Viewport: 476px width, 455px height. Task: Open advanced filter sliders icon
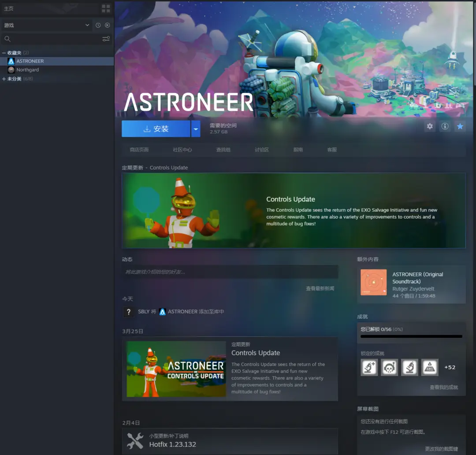pos(106,39)
